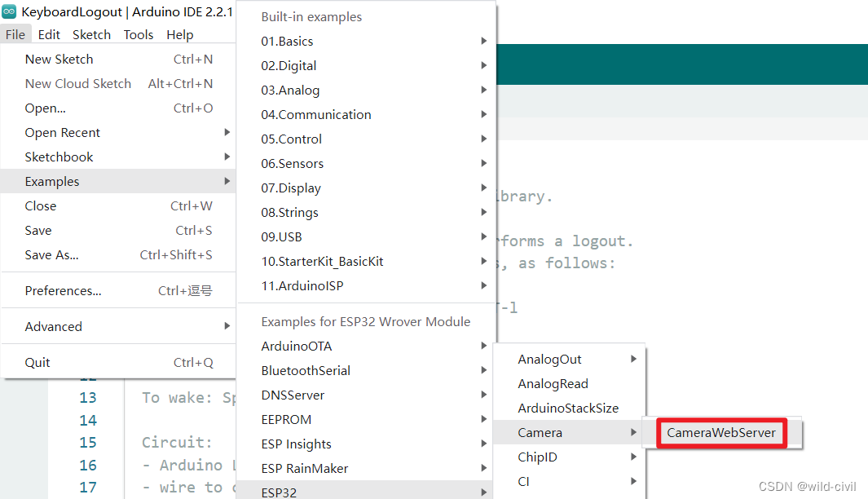Click 'as follows:' text in editor
Screen dimensions: 868x499
coord(566,263)
